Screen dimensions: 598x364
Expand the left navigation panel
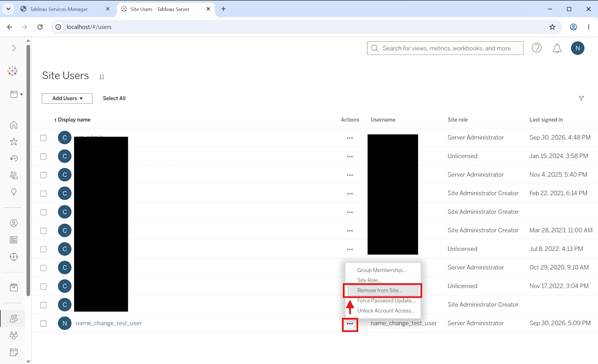click(14, 48)
